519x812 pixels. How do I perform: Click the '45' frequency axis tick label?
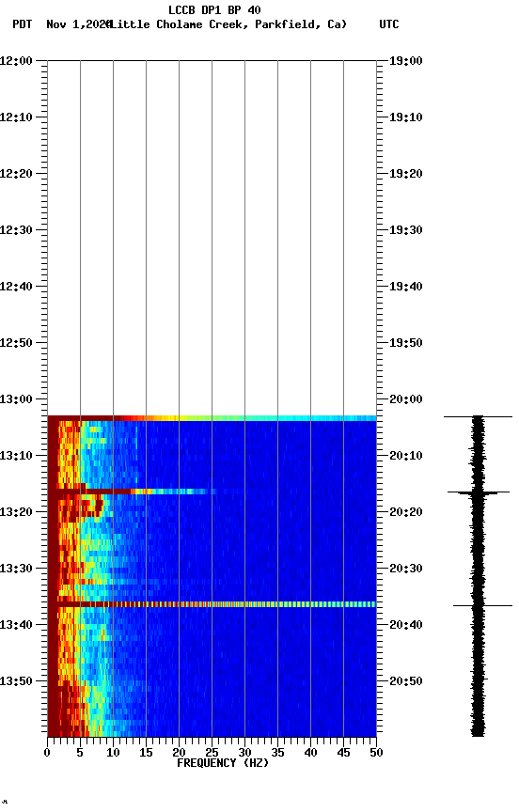pyautogui.click(x=343, y=753)
